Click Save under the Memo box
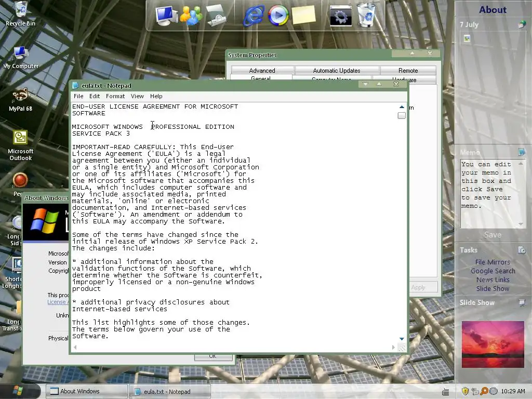This screenshot has height=399, width=532. pyautogui.click(x=493, y=234)
